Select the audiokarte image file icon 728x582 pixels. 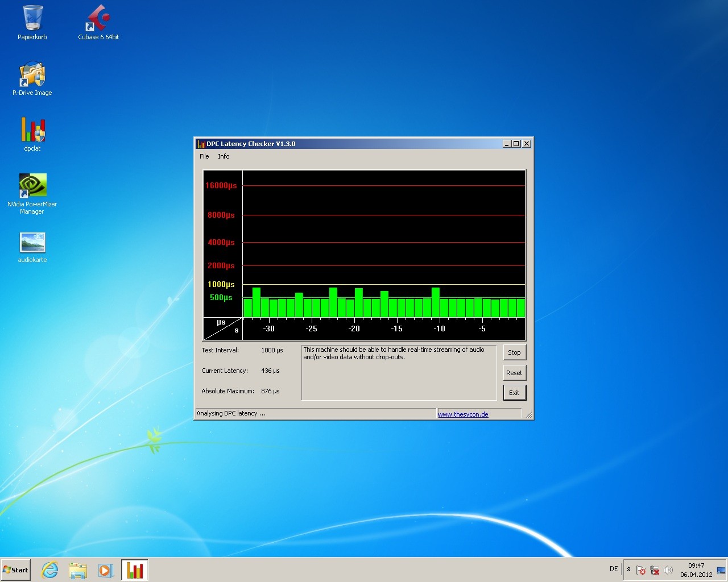click(32, 247)
